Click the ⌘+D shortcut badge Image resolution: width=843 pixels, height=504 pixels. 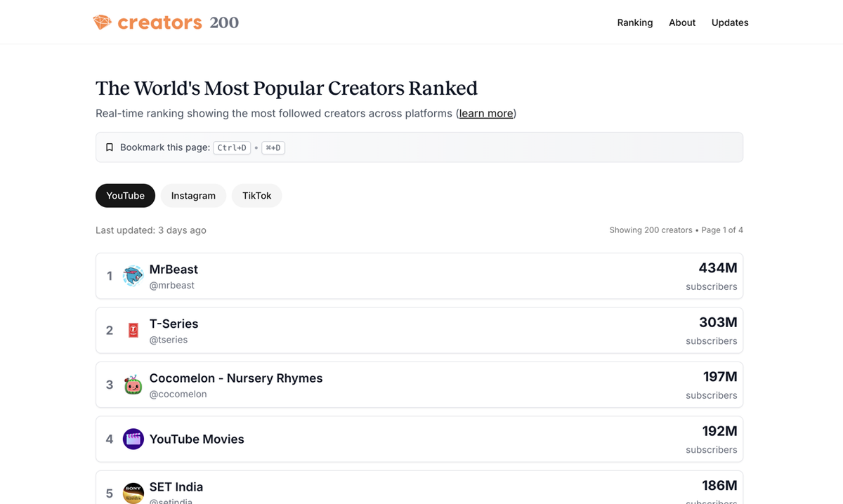coord(273,147)
